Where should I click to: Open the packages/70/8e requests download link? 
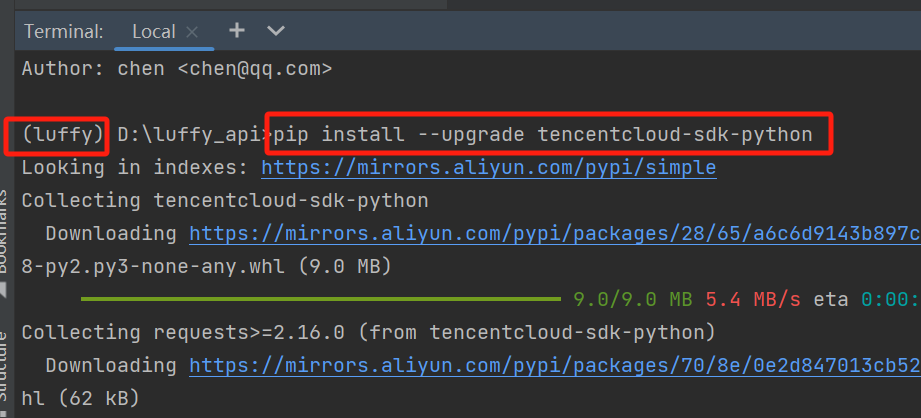[555, 366]
